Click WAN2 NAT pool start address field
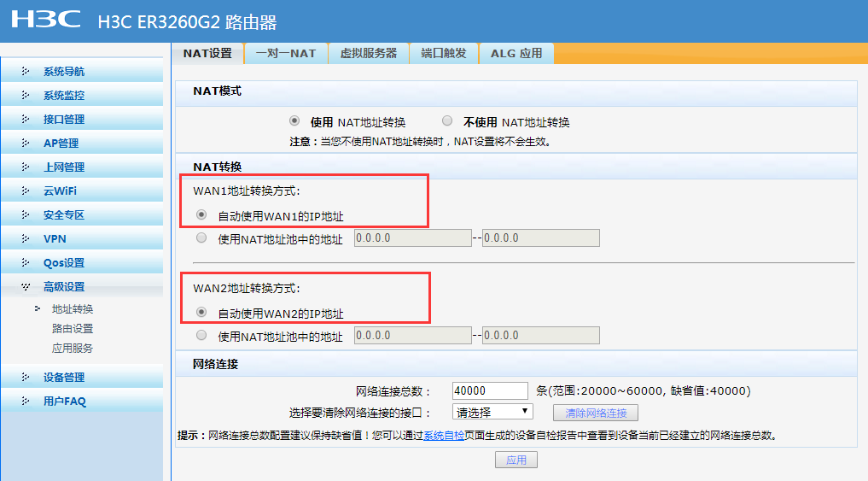The height and width of the screenshot is (481, 868). click(x=413, y=335)
